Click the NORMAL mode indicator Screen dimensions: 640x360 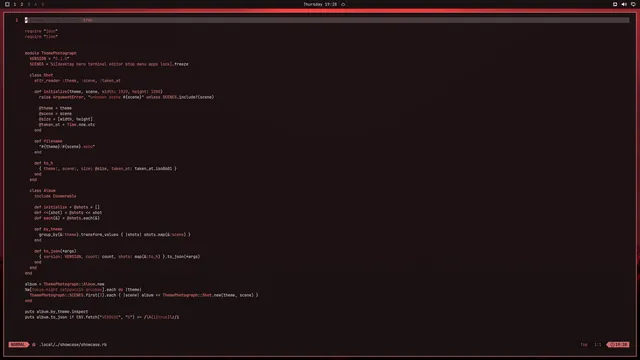point(18,344)
